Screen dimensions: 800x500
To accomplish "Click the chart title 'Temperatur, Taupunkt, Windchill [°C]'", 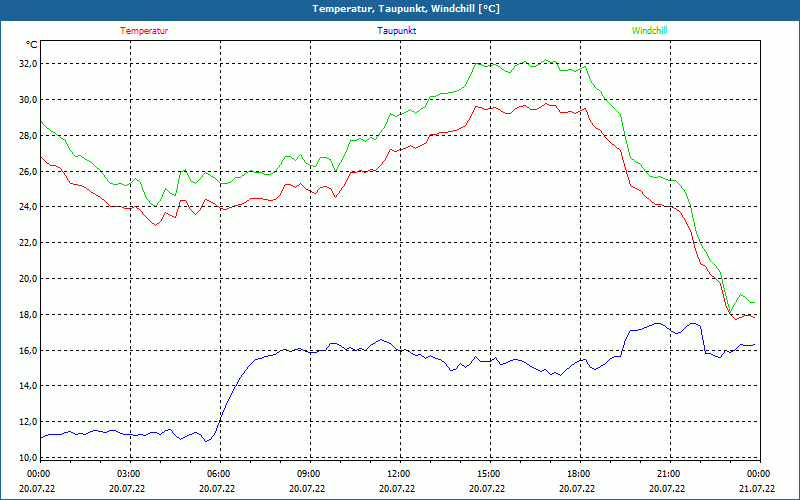I will point(406,9).
